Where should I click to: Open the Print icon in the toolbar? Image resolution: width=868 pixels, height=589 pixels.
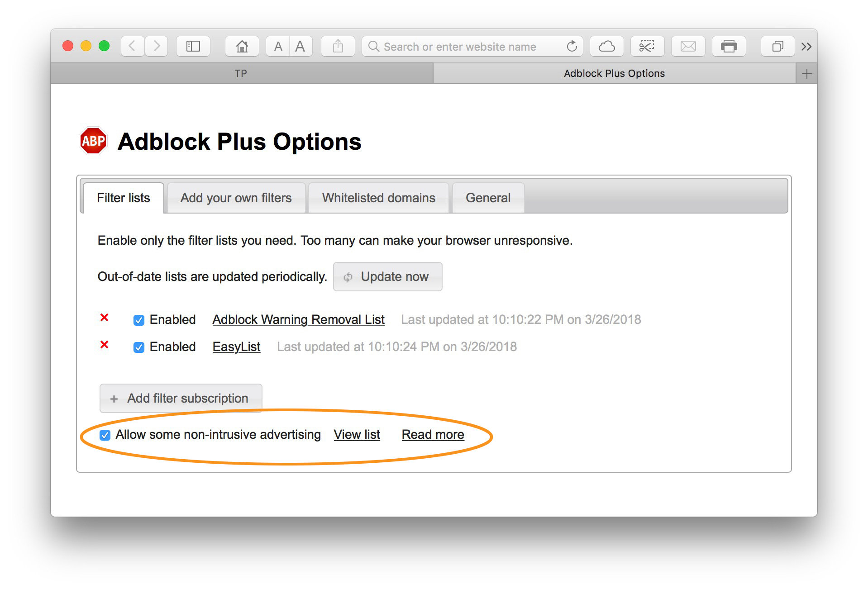(x=729, y=46)
